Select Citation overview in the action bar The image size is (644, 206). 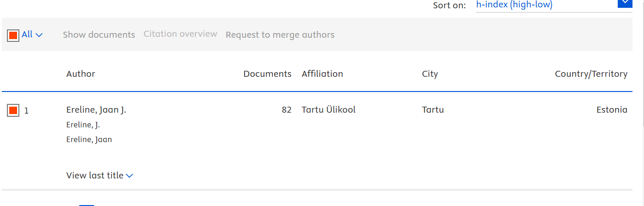coord(180,34)
